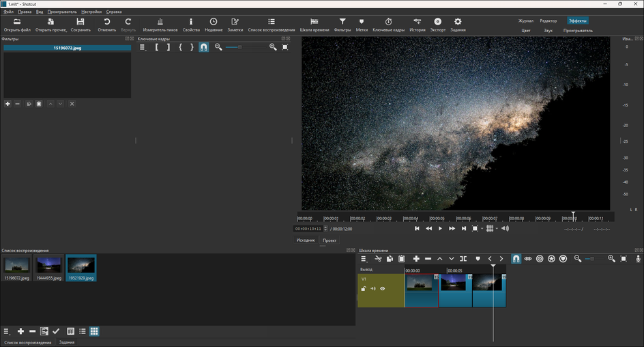Click the timeline zoom slider
Viewport: 644px width, 347px height.
tap(591, 259)
